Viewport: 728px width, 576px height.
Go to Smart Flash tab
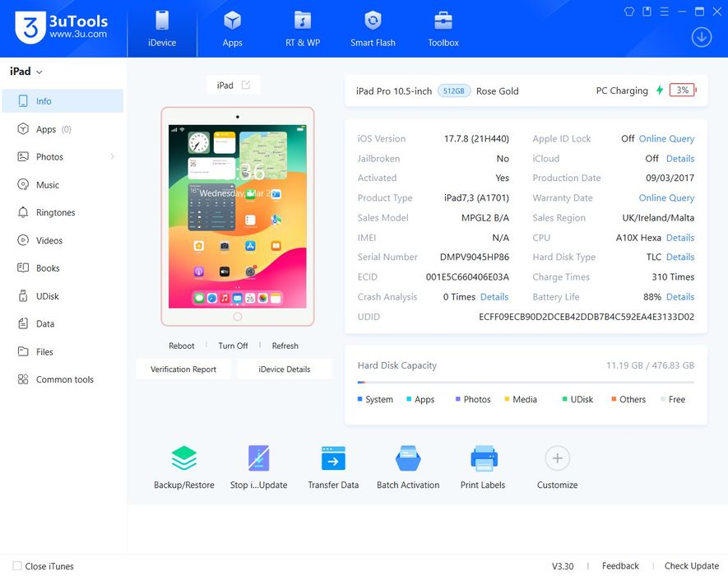[373, 29]
